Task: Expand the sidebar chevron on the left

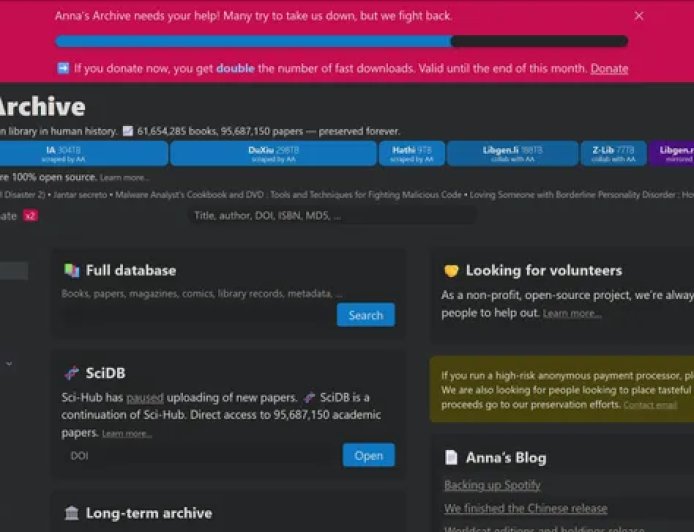Action: coord(9,363)
